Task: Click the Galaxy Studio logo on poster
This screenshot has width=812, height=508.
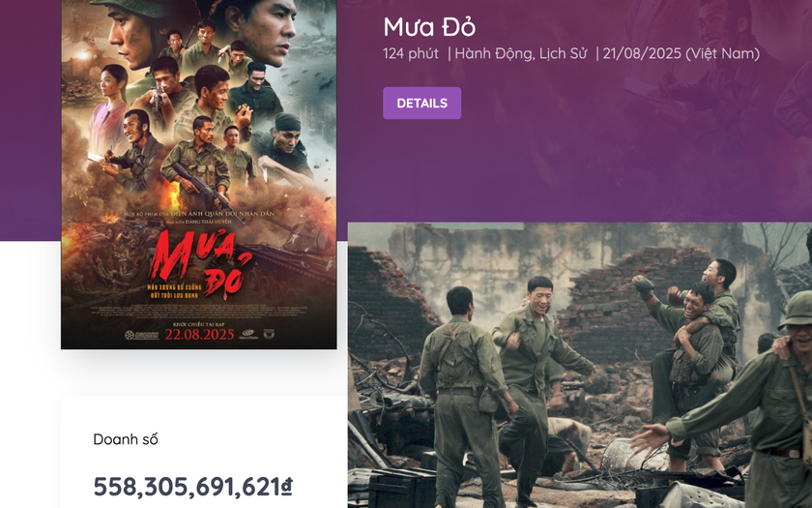Action: point(248,334)
